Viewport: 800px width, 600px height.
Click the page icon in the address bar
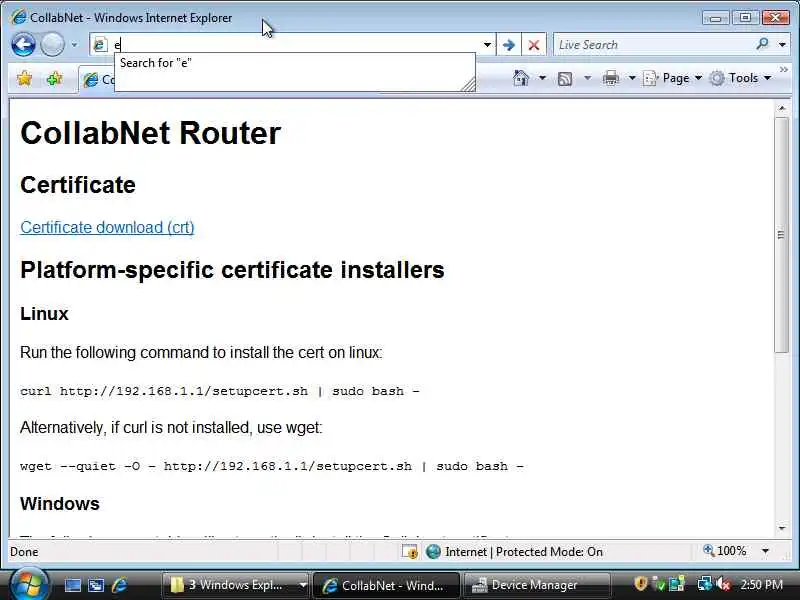pyautogui.click(x=100, y=45)
